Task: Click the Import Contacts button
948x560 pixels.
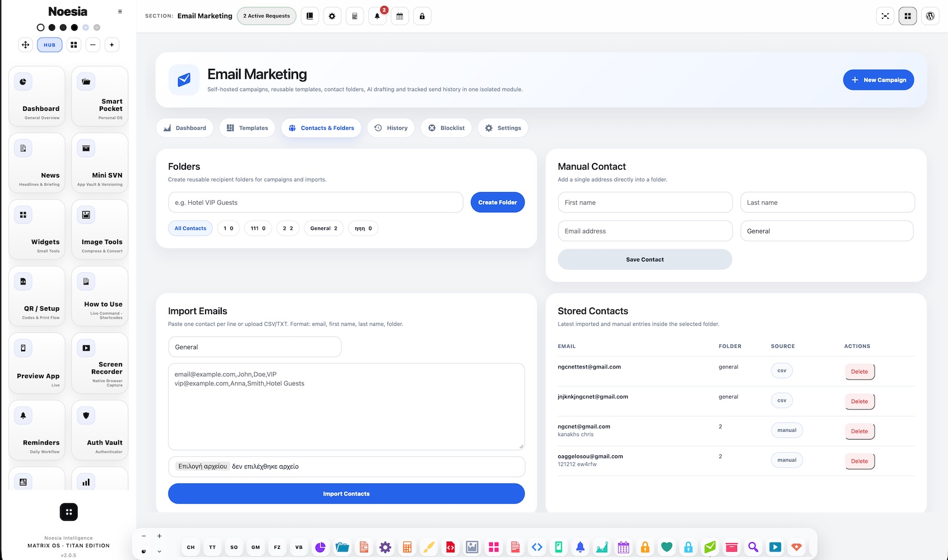Action: [x=346, y=494]
